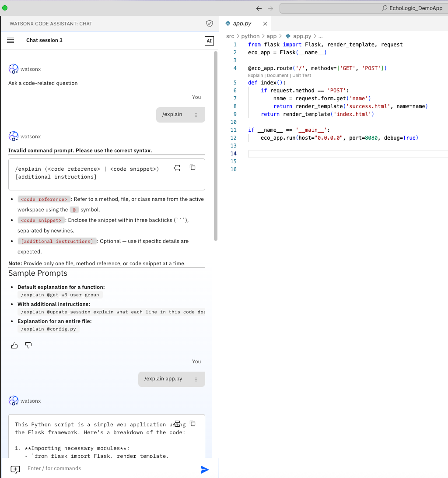Insert the Flask explanation block into editor
448x478 pixels.
[177, 423]
